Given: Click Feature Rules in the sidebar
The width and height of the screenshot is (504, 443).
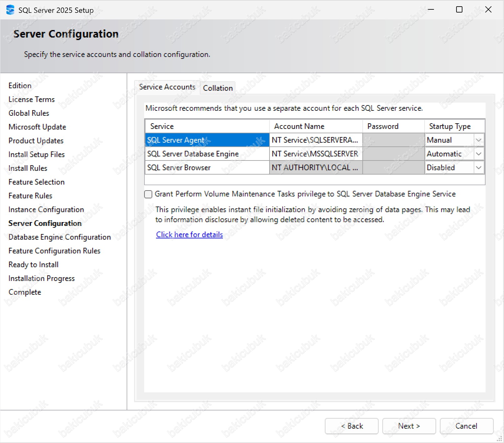Looking at the screenshot, I should [30, 196].
